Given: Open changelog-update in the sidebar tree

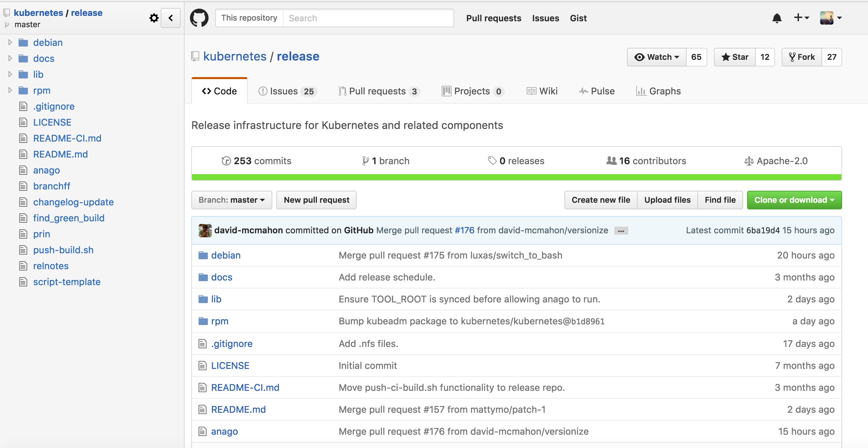Looking at the screenshot, I should point(73,202).
